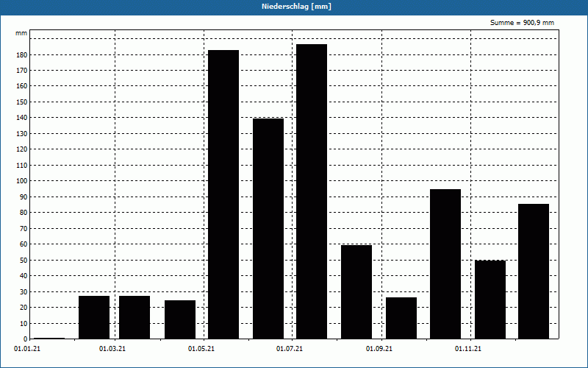This screenshot has width=588, height=368.
Task: Select the March bar right of the 01.03.21 gridline
Action: click(135, 317)
